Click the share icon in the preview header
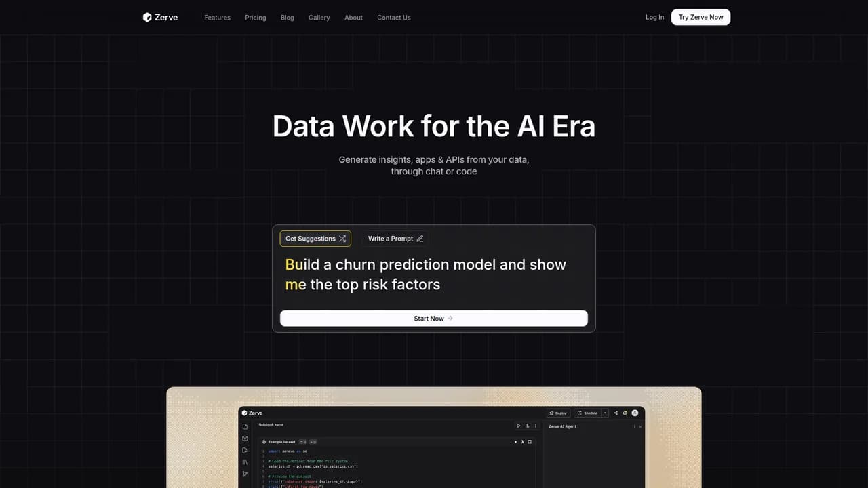Viewport: 868px width, 488px height. (x=616, y=413)
